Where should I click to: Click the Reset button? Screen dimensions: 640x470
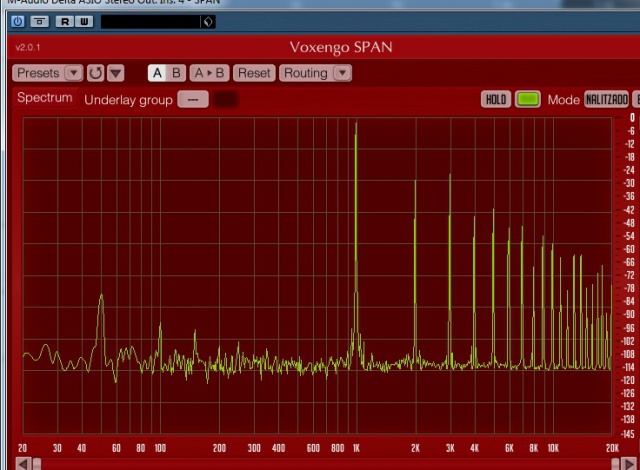254,73
